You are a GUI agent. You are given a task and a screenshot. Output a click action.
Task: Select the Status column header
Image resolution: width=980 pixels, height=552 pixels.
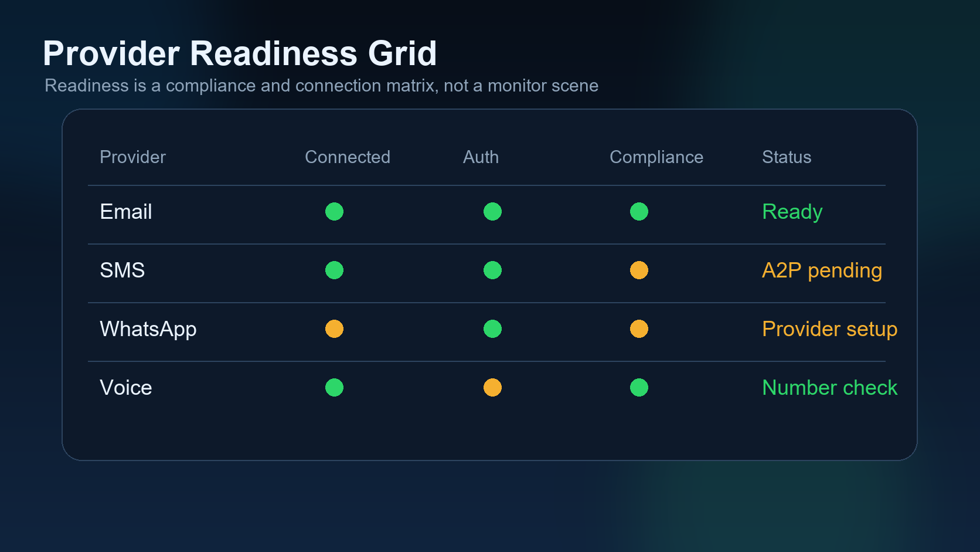(787, 157)
